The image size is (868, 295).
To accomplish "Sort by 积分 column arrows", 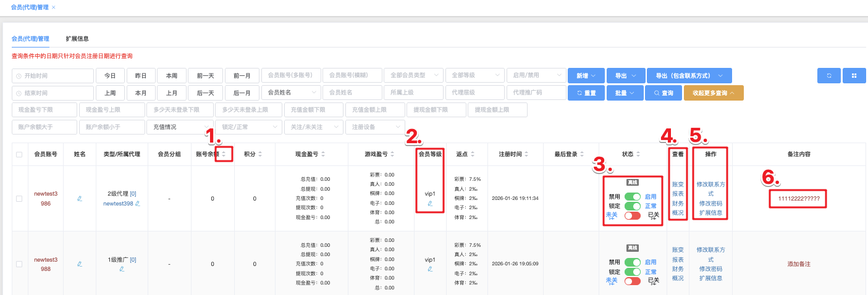I will pos(260,154).
